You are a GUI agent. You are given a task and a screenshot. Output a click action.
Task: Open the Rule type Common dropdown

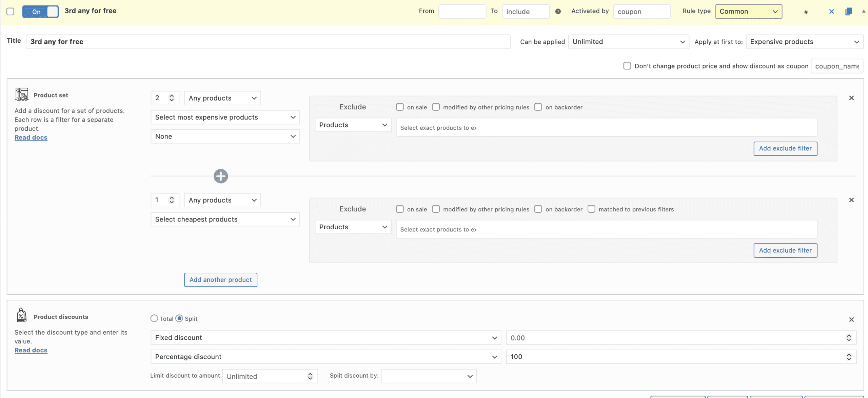coord(748,12)
